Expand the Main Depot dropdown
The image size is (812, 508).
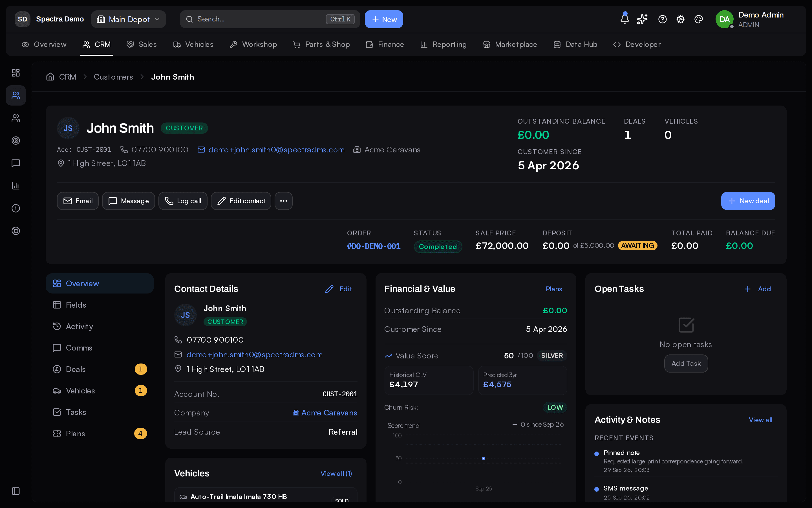129,19
